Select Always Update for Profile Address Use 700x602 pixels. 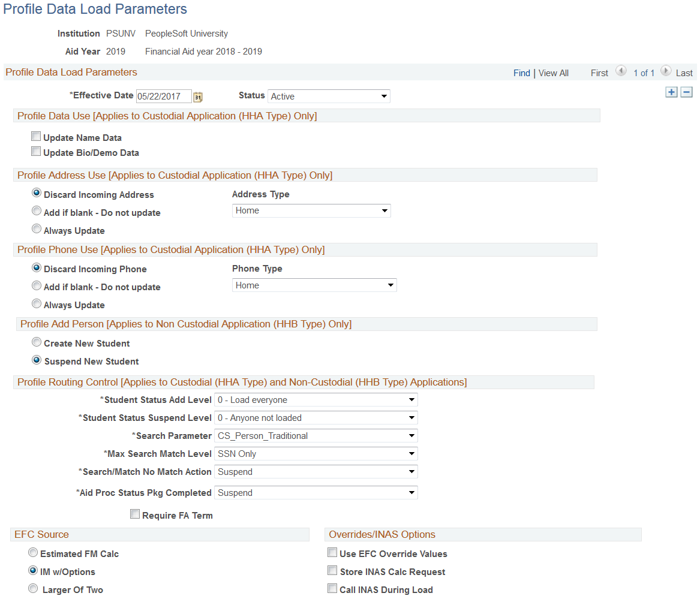[x=37, y=228]
